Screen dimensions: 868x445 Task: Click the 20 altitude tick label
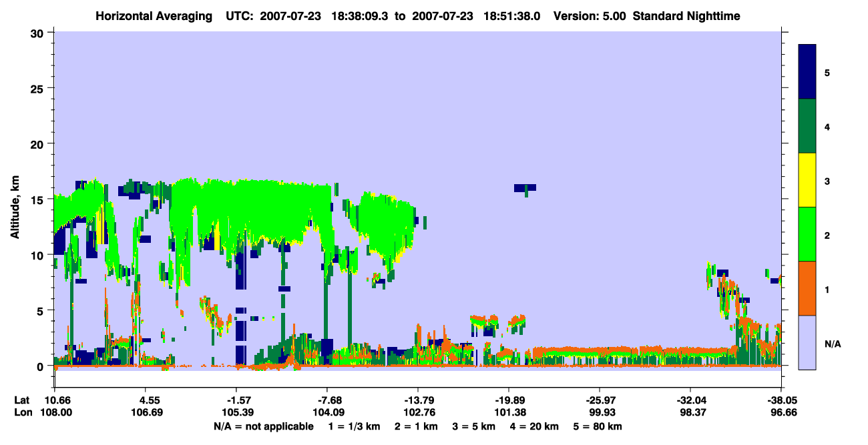coord(38,144)
